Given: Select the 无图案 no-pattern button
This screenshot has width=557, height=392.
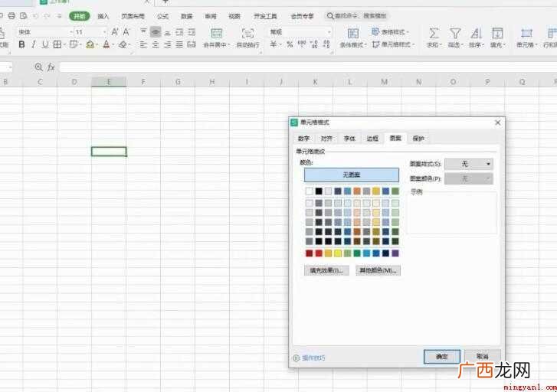Looking at the screenshot, I should coord(352,175).
